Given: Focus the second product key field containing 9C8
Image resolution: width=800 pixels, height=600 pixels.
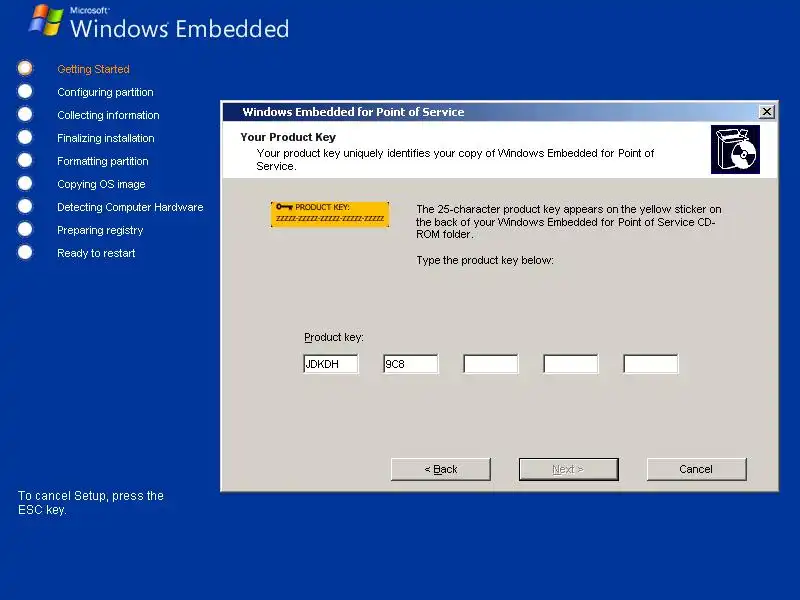Looking at the screenshot, I should click(411, 364).
